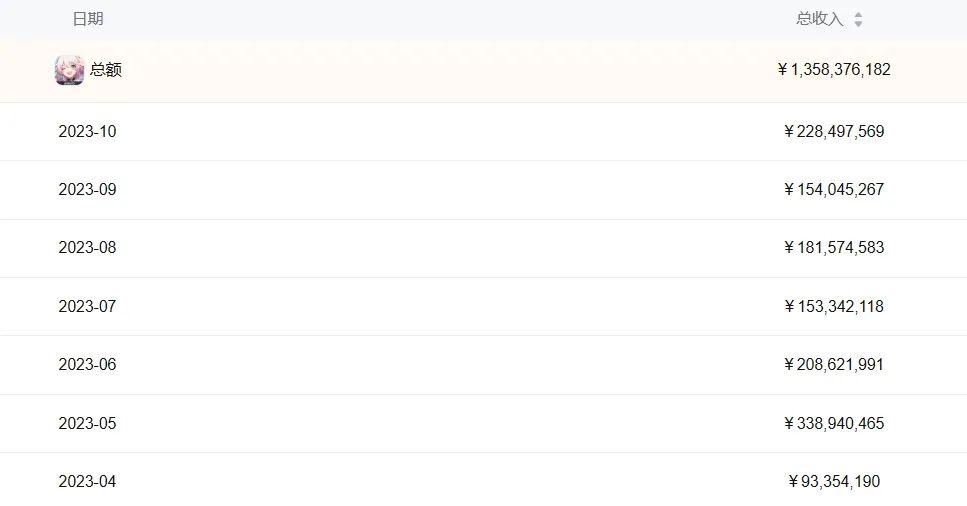Click the 日期 column header
Screen dimensions: 967x506
[x=88, y=19]
